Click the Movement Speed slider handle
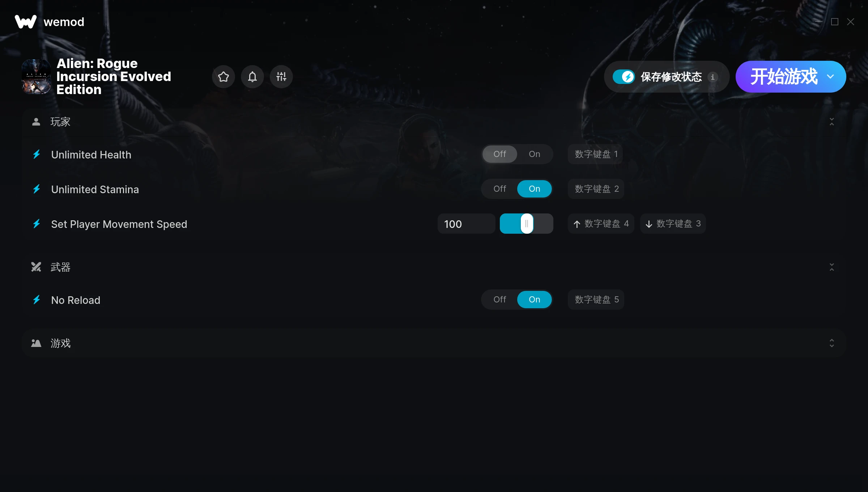The width and height of the screenshot is (868, 492). click(527, 224)
